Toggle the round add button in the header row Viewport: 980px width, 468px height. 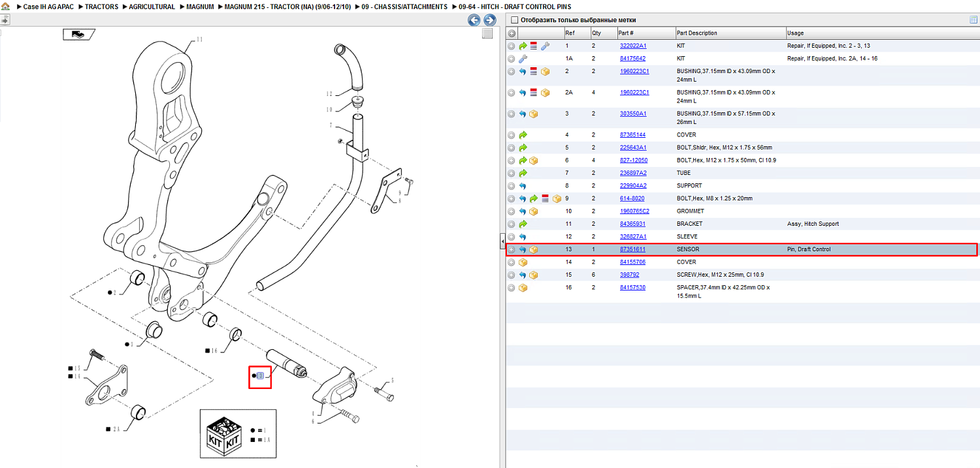(512, 33)
